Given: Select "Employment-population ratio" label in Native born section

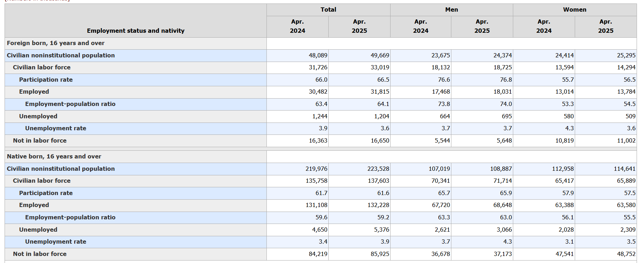Looking at the screenshot, I should coord(70,217).
